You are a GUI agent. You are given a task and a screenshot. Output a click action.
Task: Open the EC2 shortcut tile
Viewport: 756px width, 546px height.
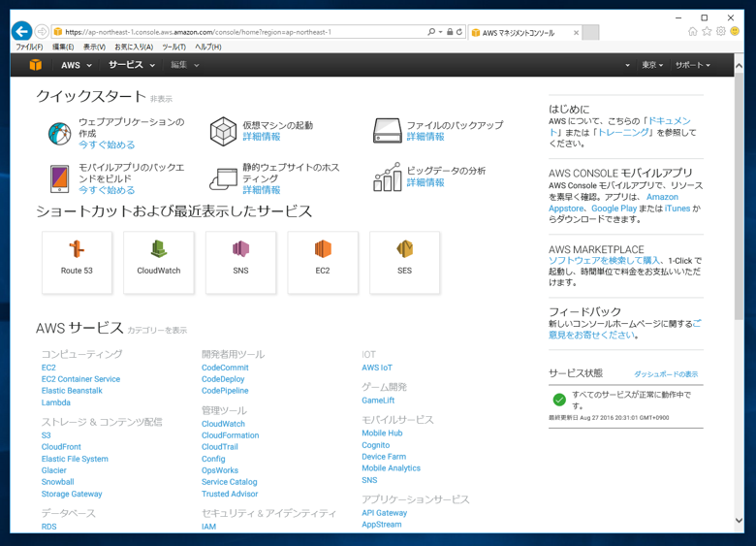[x=323, y=263]
